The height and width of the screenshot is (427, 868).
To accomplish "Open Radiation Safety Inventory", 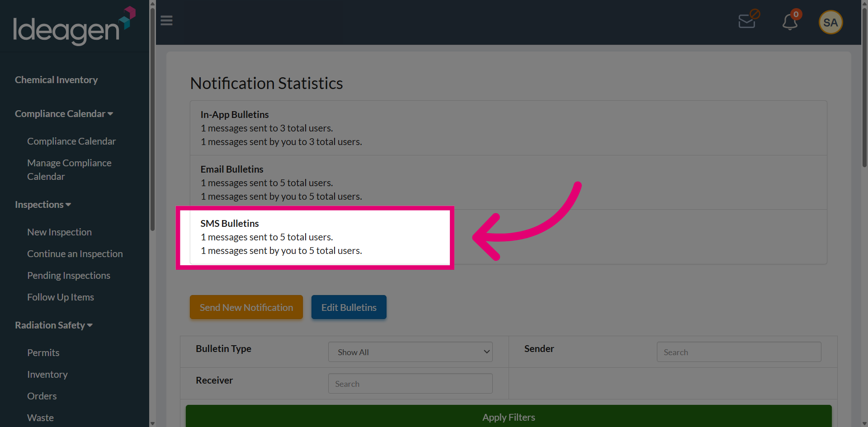I will [47, 375].
